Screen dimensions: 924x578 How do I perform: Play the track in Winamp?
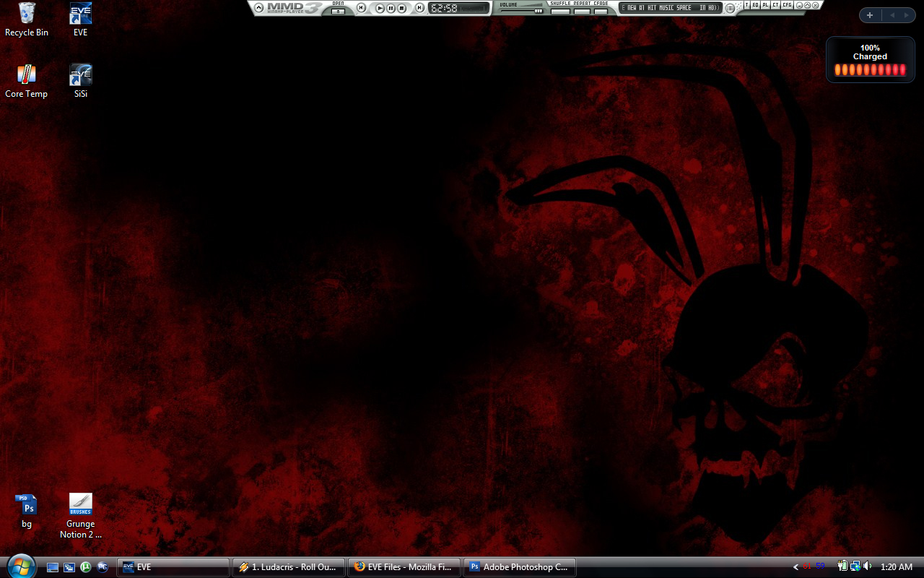coord(380,8)
